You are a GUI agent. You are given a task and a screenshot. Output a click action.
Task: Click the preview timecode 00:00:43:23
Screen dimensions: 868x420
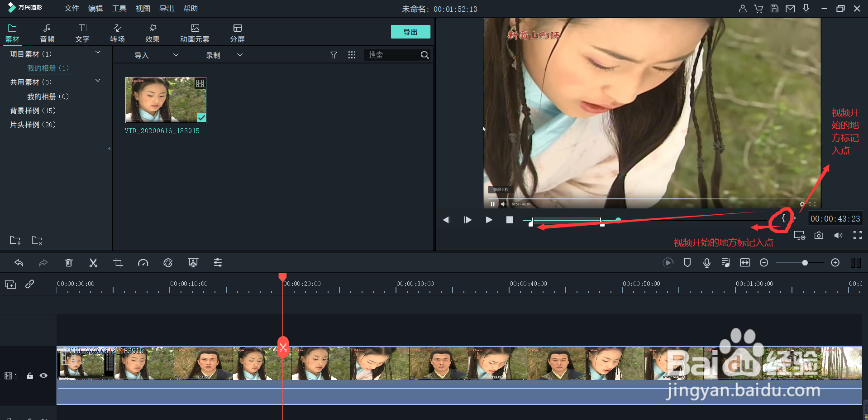pyautogui.click(x=835, y=219)
